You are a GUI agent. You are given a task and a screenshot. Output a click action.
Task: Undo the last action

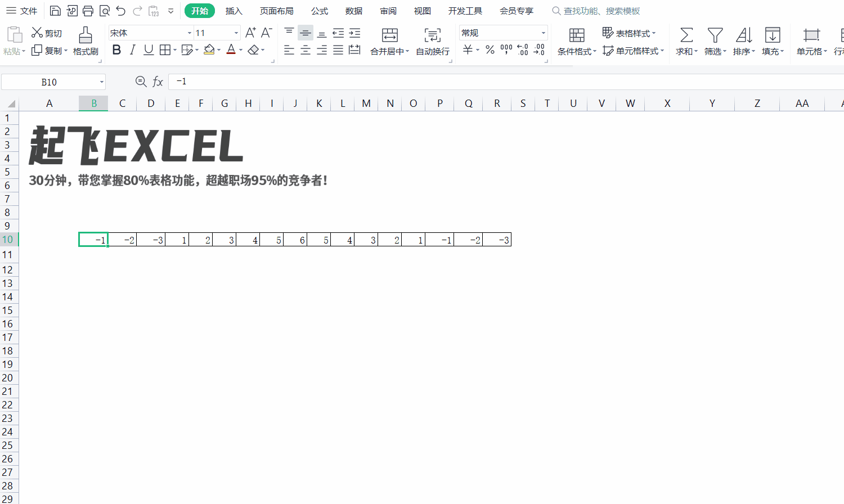coord(120,11)
